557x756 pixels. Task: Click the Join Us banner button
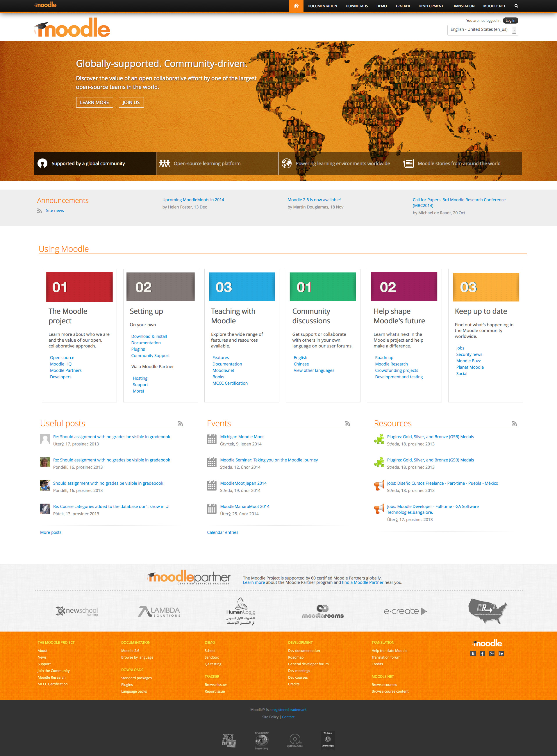(131, 103)
